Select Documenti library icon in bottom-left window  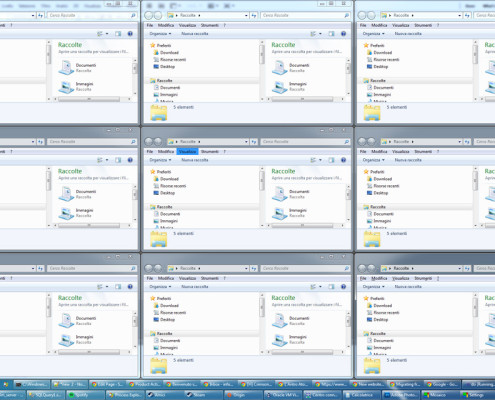click(x=66, y=321)
